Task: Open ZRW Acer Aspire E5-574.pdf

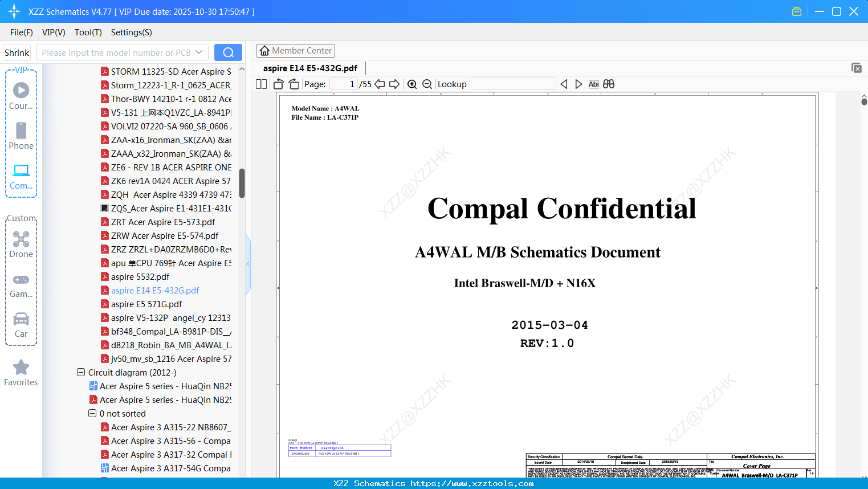Action: [160, 236]
